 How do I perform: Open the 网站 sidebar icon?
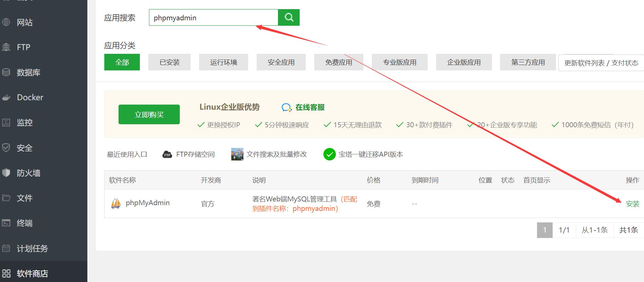pyautogui.click(x=6, y=22)
